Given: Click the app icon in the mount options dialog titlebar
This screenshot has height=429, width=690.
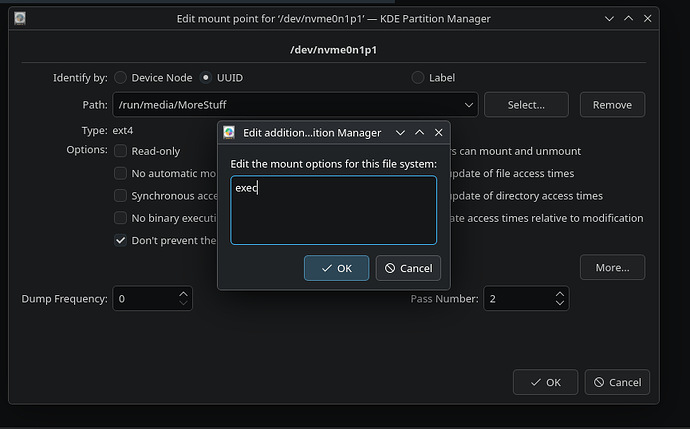Looking at the screenshot, I should (x=229, y=132).
